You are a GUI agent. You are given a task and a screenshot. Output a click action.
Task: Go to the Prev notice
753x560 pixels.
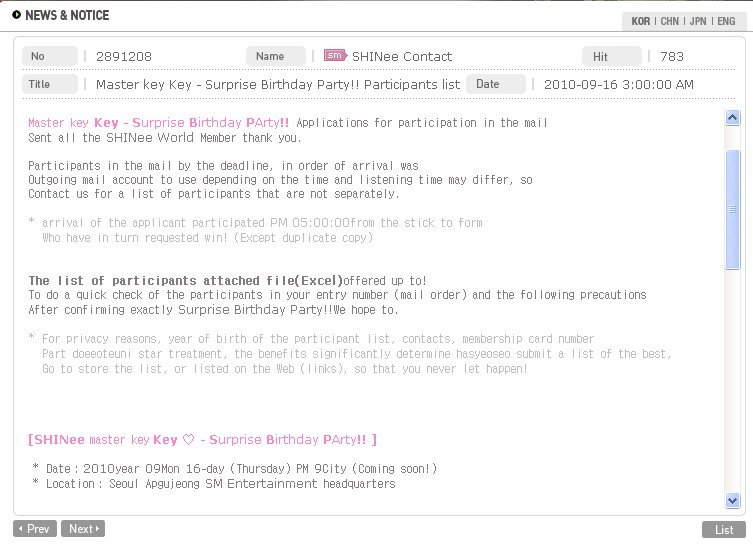[35, 529]
